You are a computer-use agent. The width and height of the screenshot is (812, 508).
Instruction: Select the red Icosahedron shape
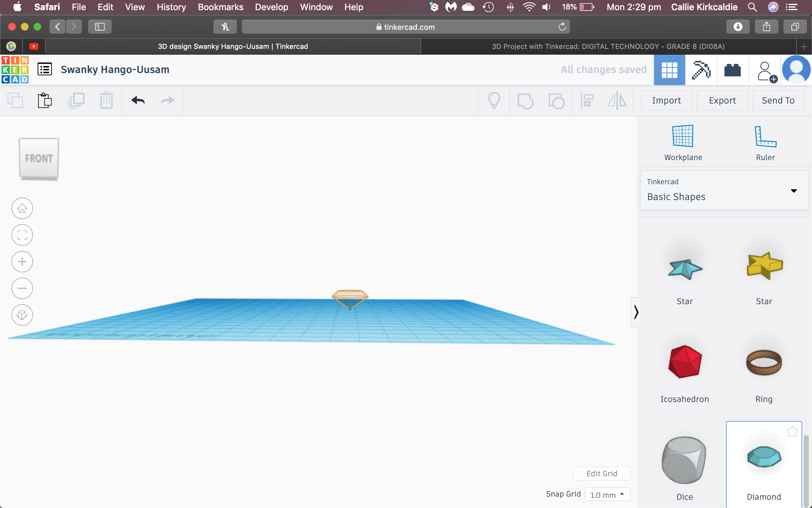684,362
